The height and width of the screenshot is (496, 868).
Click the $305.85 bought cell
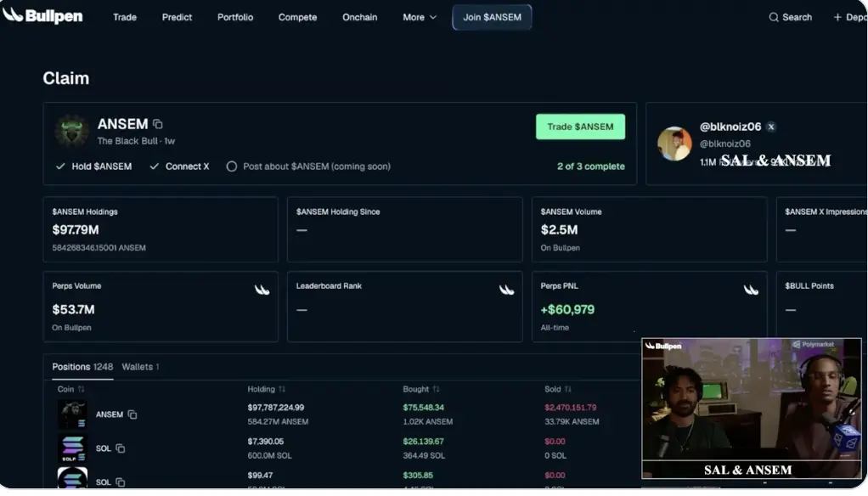point(418,475)
